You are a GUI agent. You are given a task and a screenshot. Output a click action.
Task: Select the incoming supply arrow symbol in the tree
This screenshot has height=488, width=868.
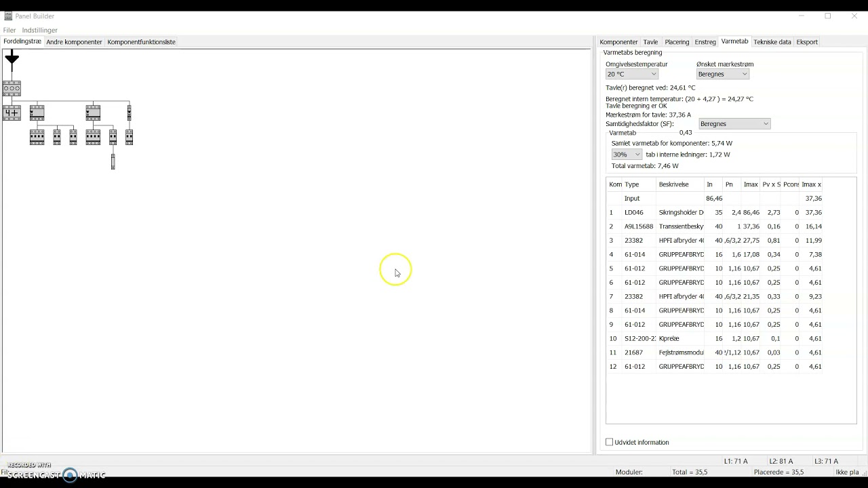[12, 61]
